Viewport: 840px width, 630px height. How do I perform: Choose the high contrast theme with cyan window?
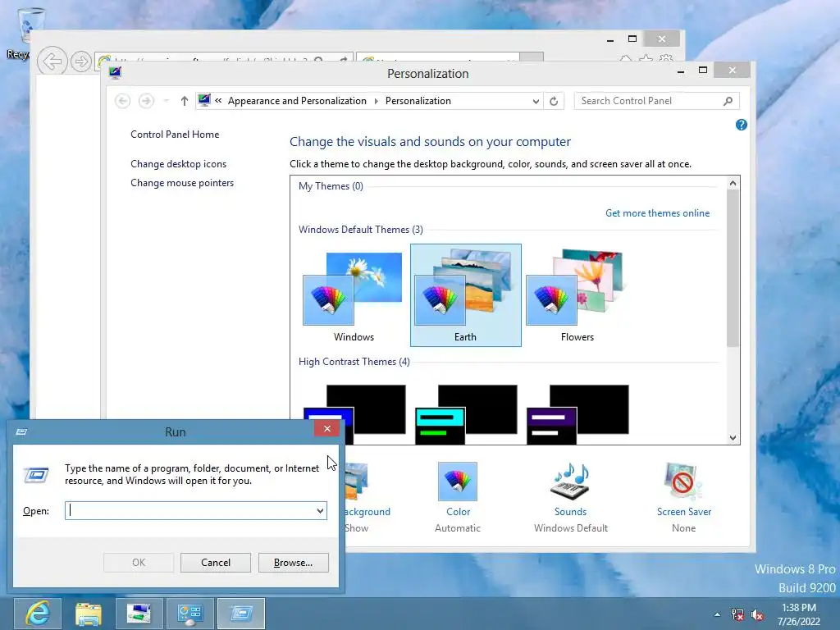coord(466,414)
